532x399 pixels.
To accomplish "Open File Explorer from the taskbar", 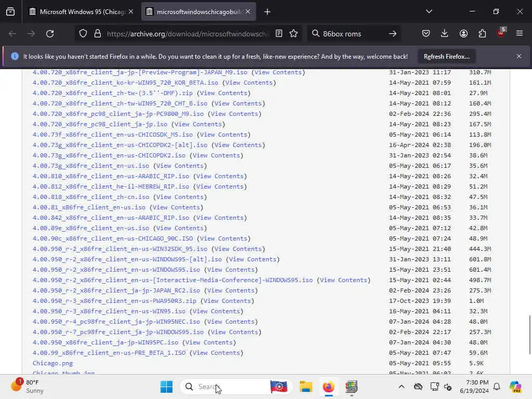I will pos(305,387).
